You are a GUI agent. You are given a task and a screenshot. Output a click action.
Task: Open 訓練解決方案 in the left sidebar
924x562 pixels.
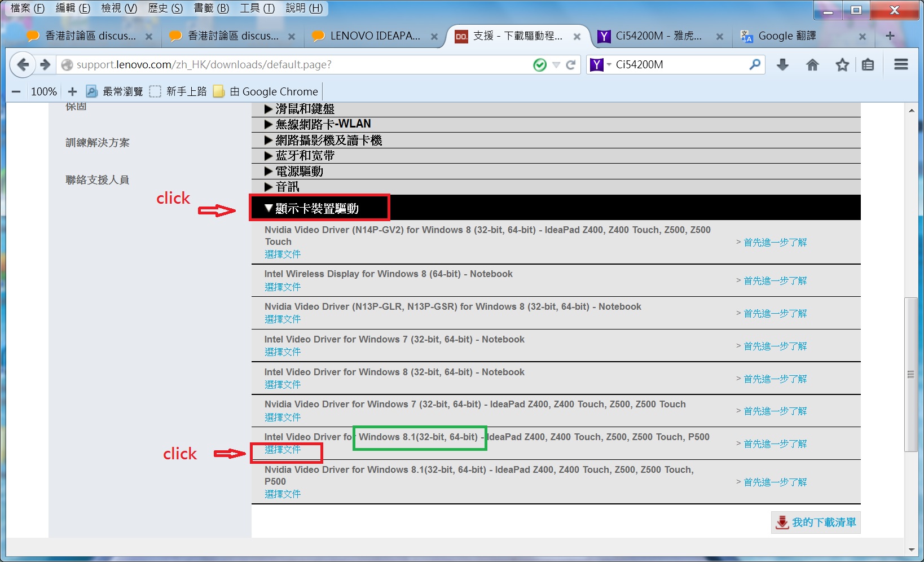click(98, 143)
